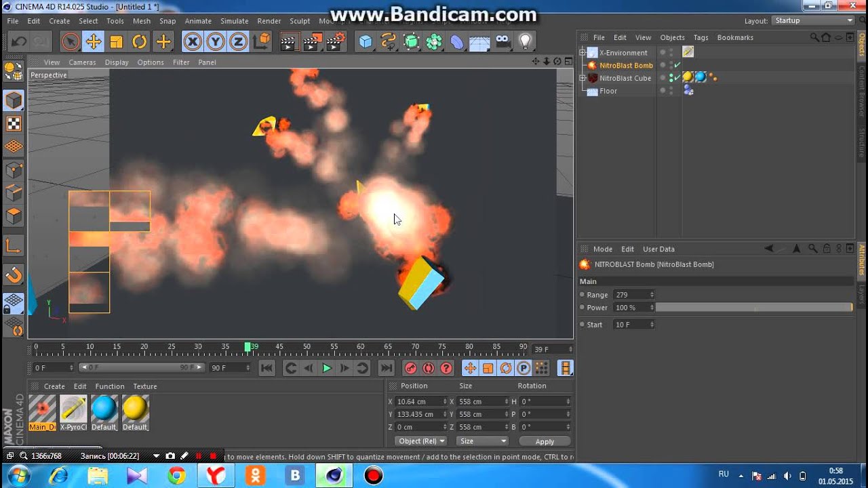This screenshot has height=488, width=868.
Task: Click timeline ruler at frame 50
Action: [307, 348]
